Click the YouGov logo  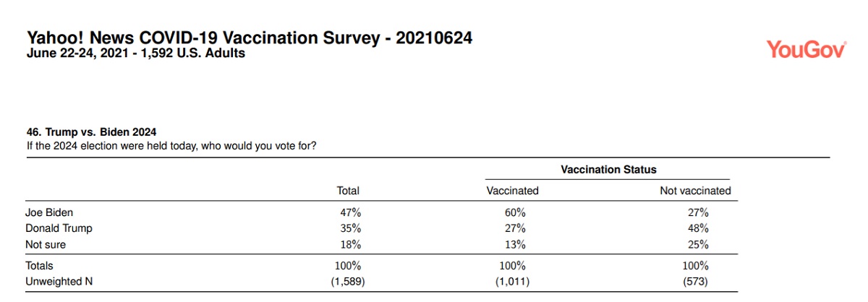(x=806, y=49)
